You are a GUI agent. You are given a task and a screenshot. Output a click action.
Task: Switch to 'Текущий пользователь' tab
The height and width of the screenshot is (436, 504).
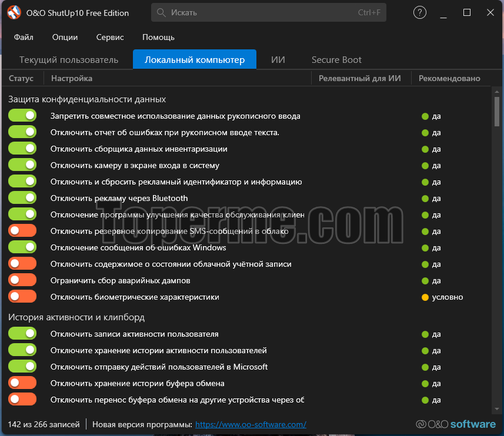(x=69, y=60)
